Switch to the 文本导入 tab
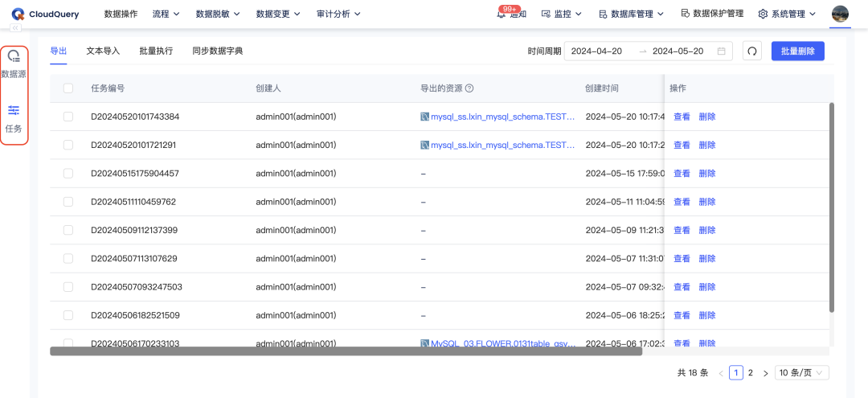Image resolution: width=868 pixels, height=398 pixels. [x=103, y=51]
